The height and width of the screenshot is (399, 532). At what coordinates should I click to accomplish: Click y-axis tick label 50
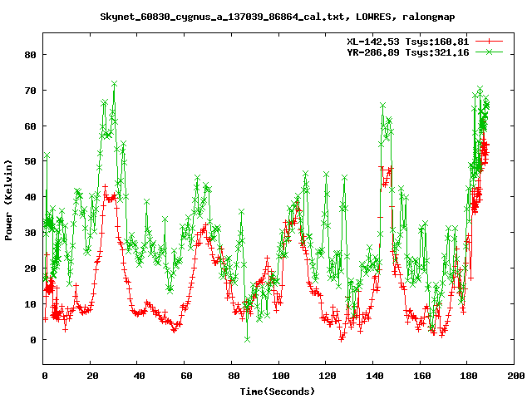30,161
